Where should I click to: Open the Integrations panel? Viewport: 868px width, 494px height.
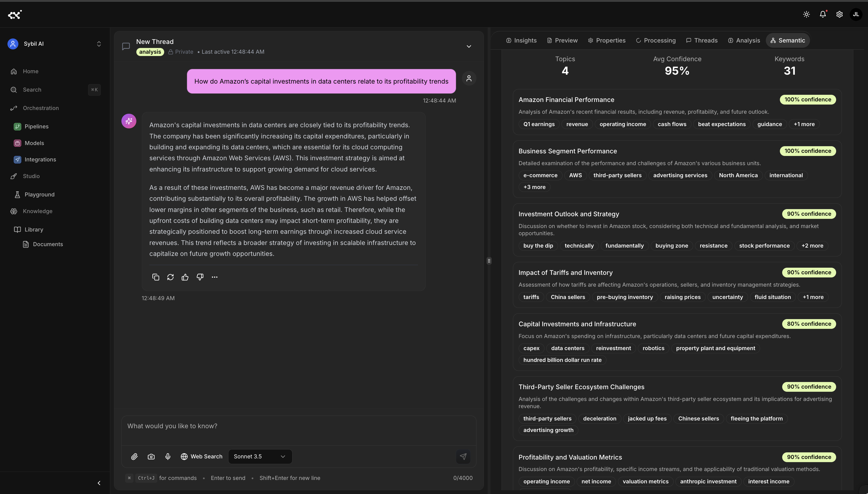click(40, 159)
